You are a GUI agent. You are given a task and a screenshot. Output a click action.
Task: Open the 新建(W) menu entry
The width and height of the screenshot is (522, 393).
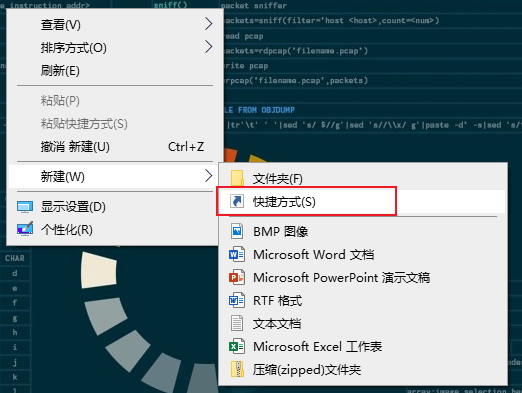115,176
